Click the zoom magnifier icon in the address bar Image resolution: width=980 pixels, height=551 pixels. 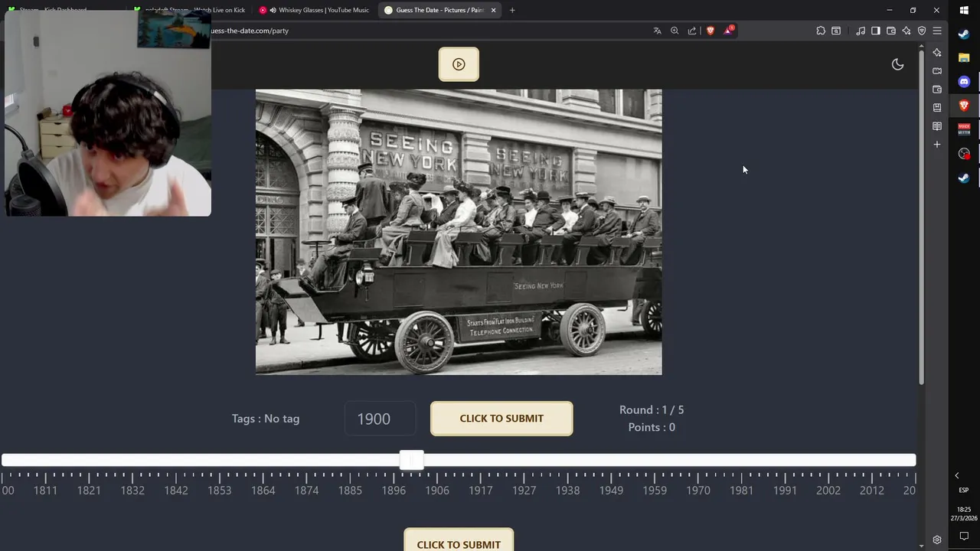point(675,31)
